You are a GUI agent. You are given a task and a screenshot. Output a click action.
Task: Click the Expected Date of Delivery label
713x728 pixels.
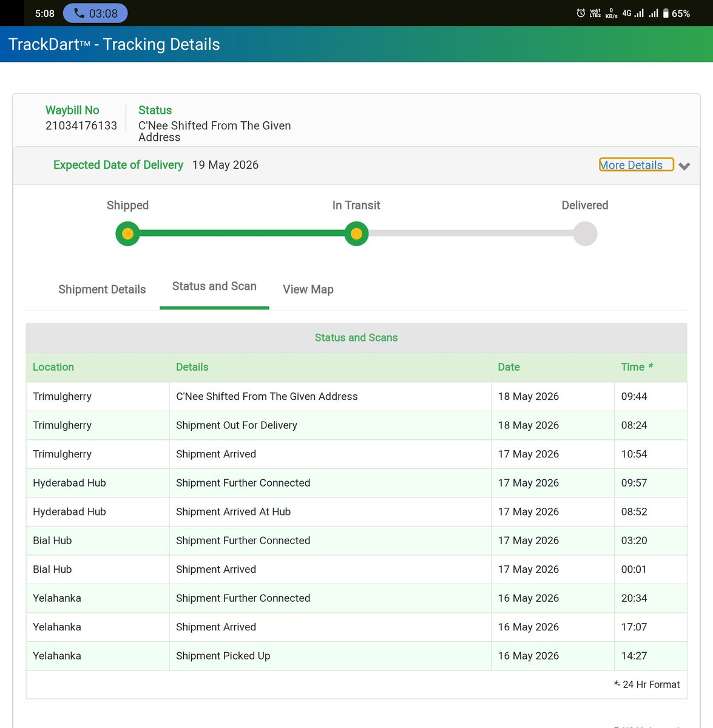(x=118, y=165)
